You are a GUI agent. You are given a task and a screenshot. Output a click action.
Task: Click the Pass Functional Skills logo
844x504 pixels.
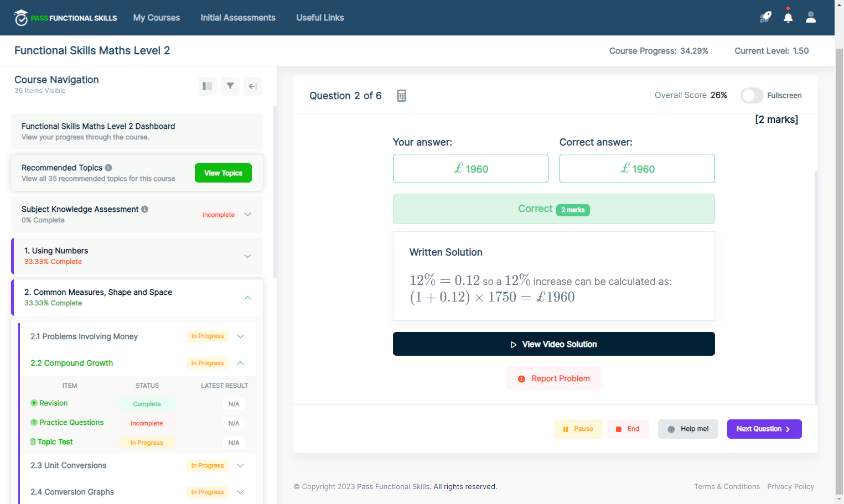pyautogui.click(x=65, y=18)
